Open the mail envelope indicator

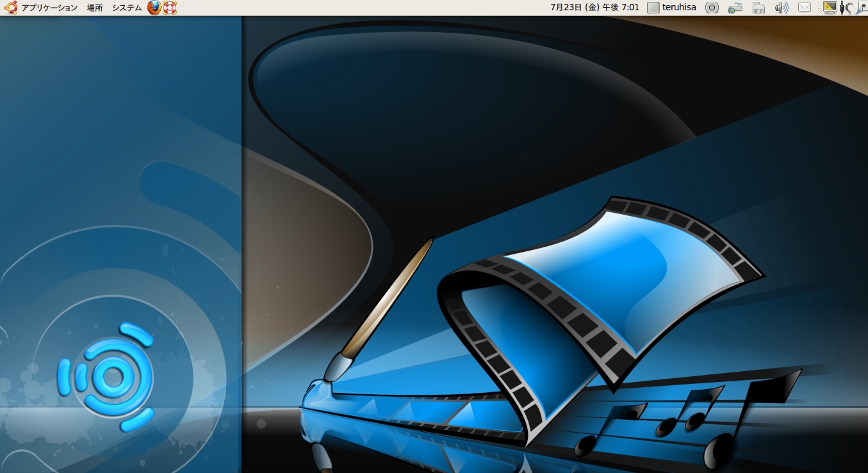[x=805, y=8]
